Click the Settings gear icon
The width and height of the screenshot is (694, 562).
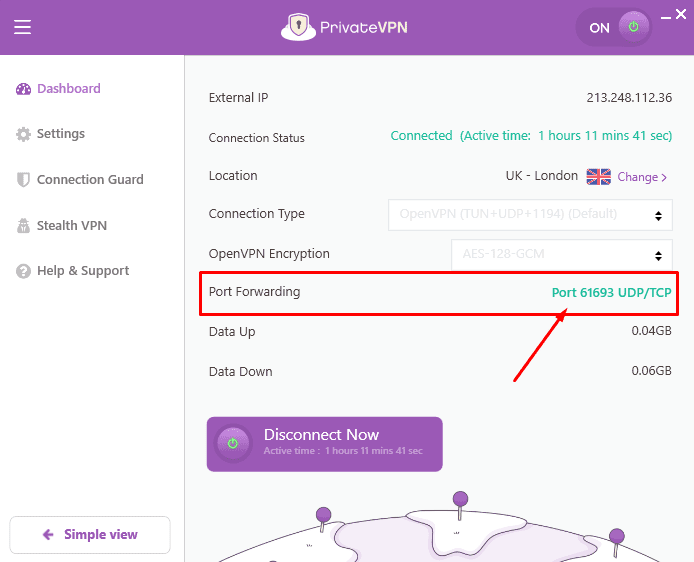(x=23, y=134)
